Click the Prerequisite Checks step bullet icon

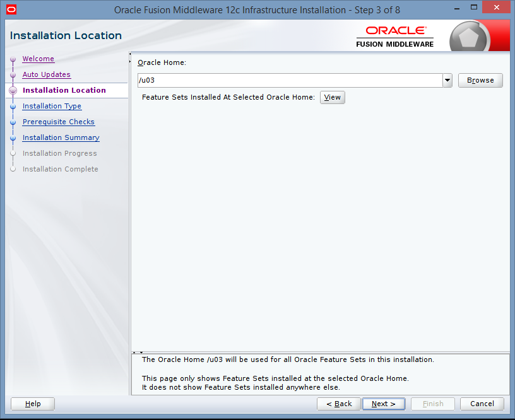[x=13, y=122]
